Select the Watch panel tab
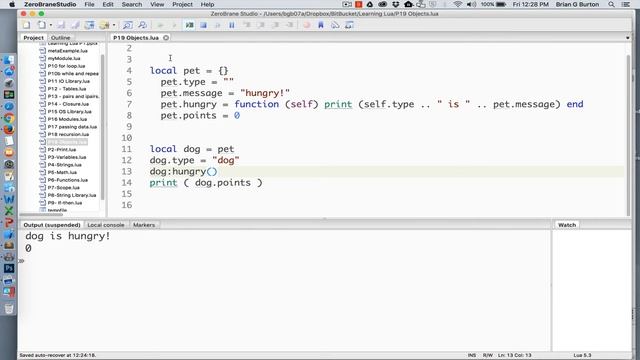 coord(567,225)
